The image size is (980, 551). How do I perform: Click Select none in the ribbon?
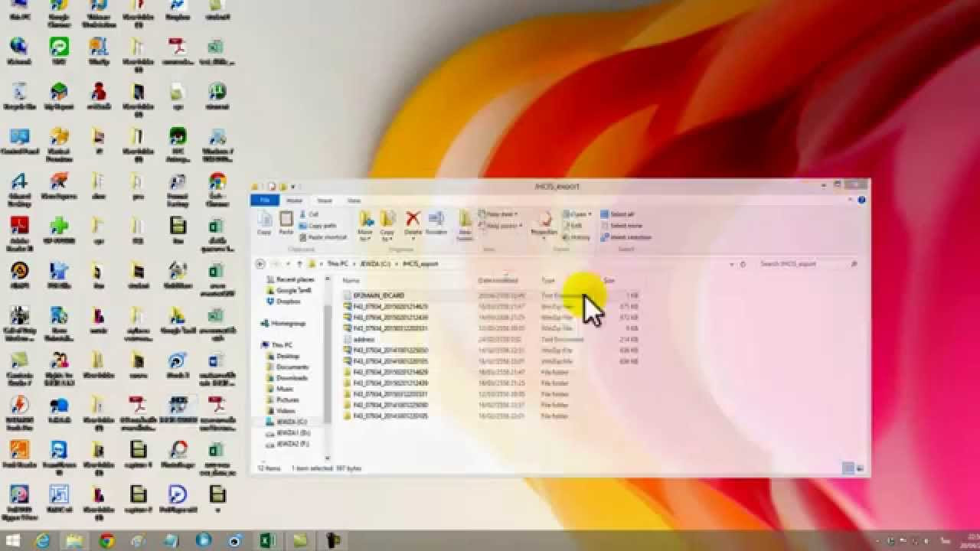tap(621, 226)
